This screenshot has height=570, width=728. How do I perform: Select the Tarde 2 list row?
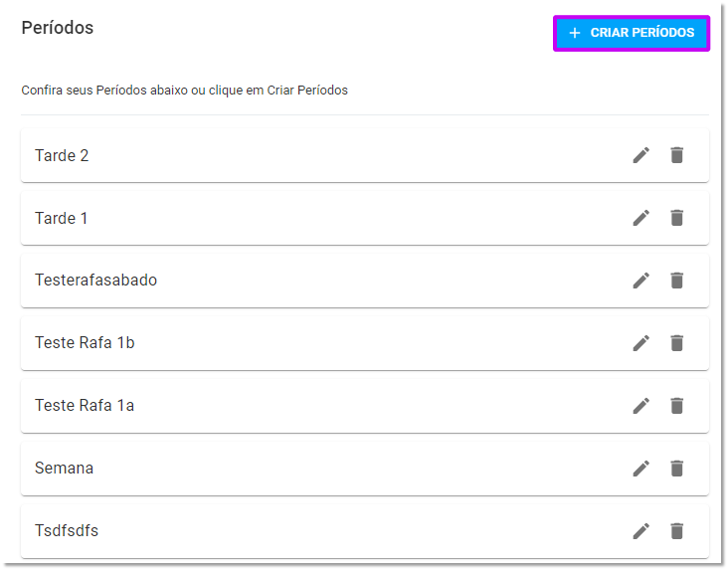365,155
